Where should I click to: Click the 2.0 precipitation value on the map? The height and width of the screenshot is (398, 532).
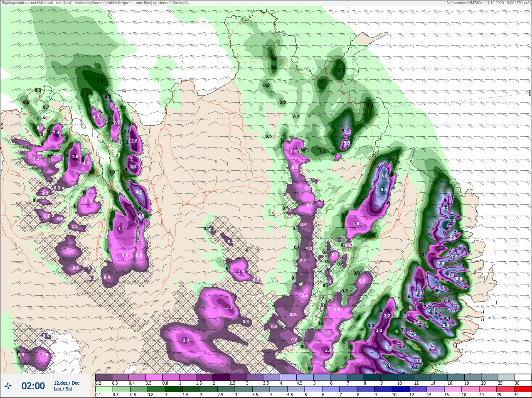point(186,340)
